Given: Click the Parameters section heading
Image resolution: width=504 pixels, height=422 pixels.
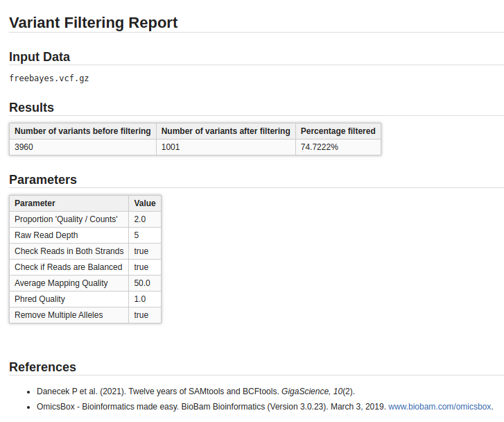Looking at the screenshot, I should (43, 180).
